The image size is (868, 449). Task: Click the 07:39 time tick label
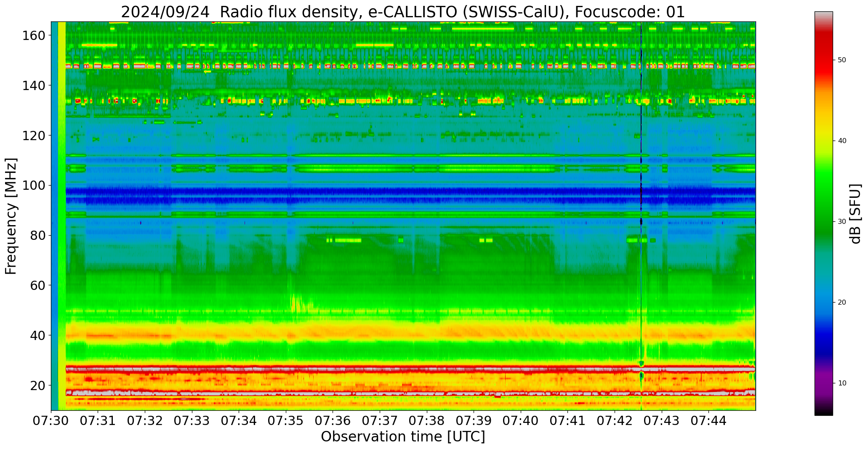[474, 420]
